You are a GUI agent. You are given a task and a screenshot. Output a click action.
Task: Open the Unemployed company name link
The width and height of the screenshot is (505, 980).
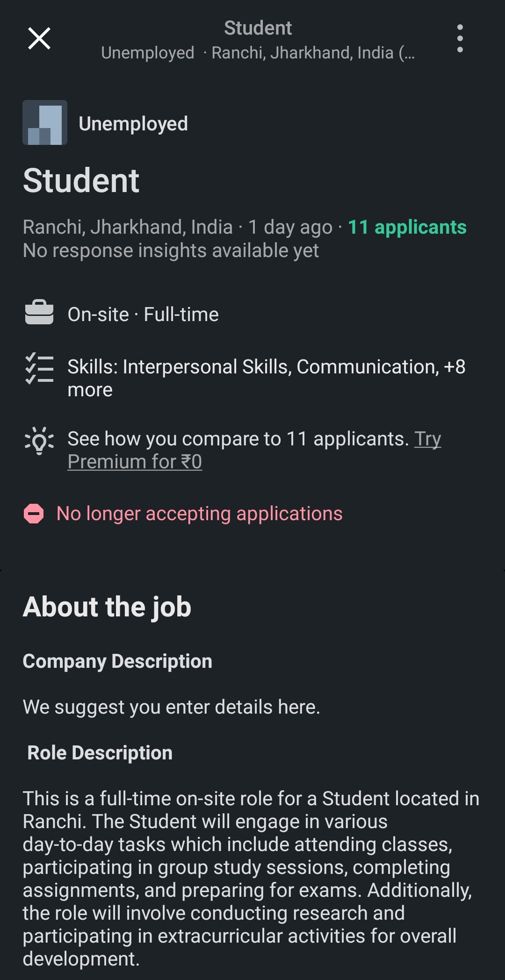point(133,124)
